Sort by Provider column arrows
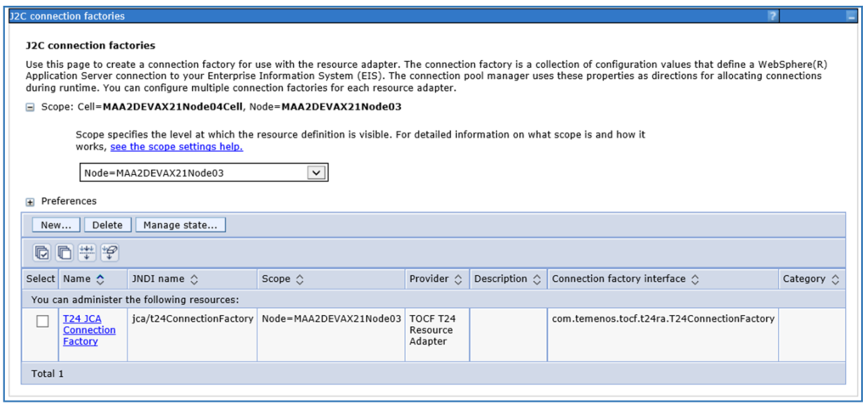This screenshot has width=868, height=405. click(459, 279)
